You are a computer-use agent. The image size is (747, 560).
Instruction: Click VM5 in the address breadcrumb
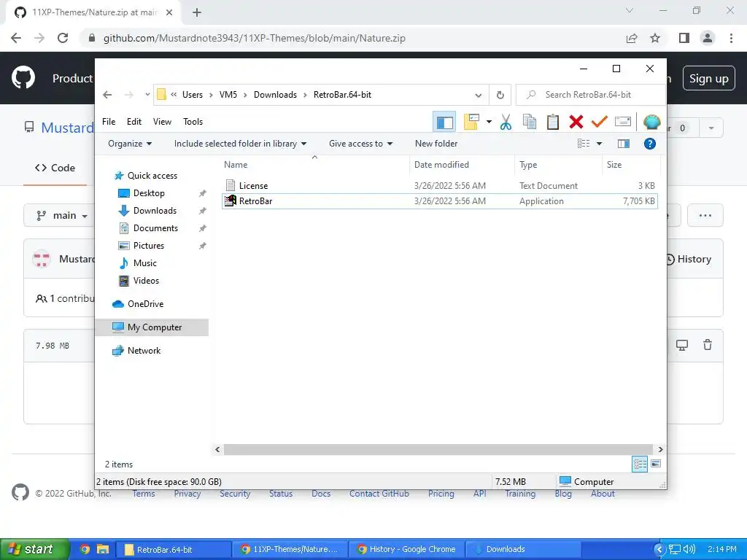coord(228,95)
